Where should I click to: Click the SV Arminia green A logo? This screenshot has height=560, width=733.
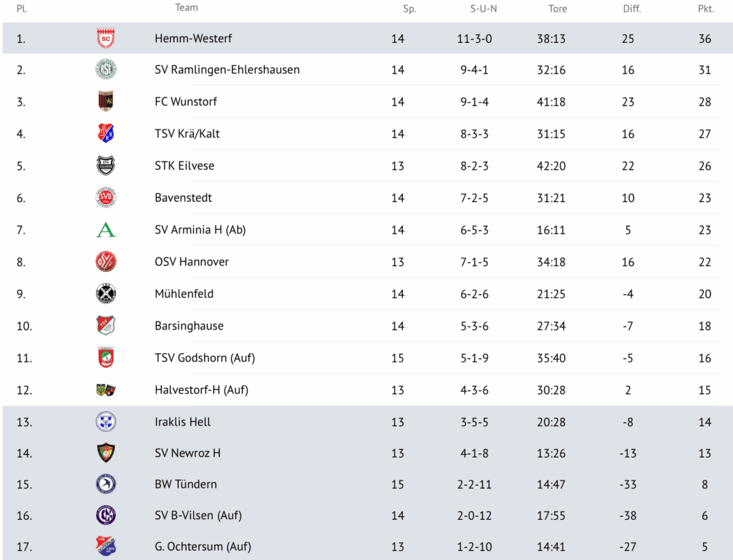point(106,230)
